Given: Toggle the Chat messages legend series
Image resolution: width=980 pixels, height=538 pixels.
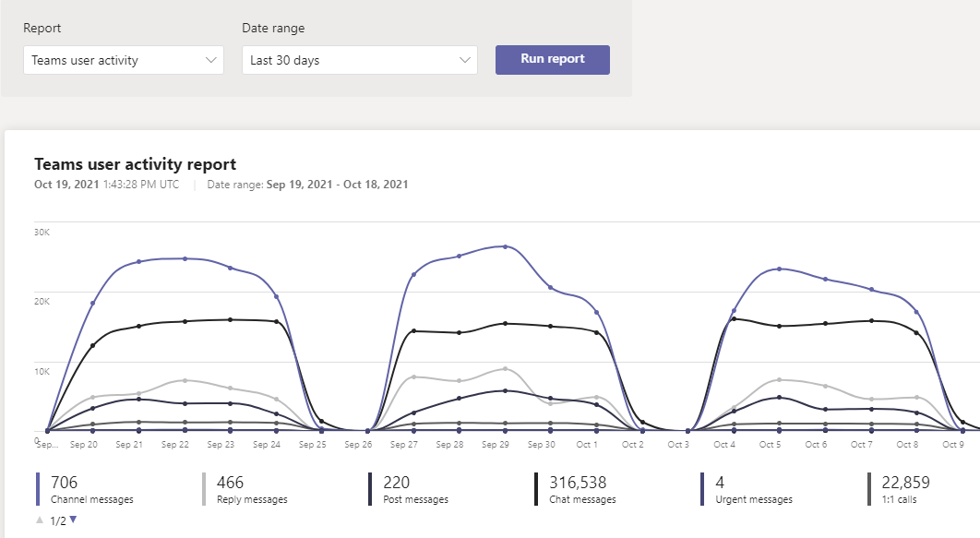Looking at the screenshot, I should [x=576, y=489].
